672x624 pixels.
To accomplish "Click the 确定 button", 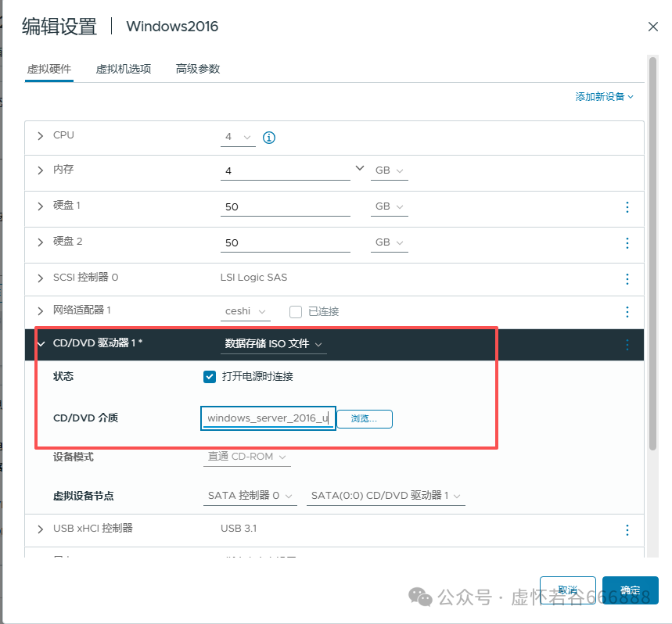I will tap(630, 590).
